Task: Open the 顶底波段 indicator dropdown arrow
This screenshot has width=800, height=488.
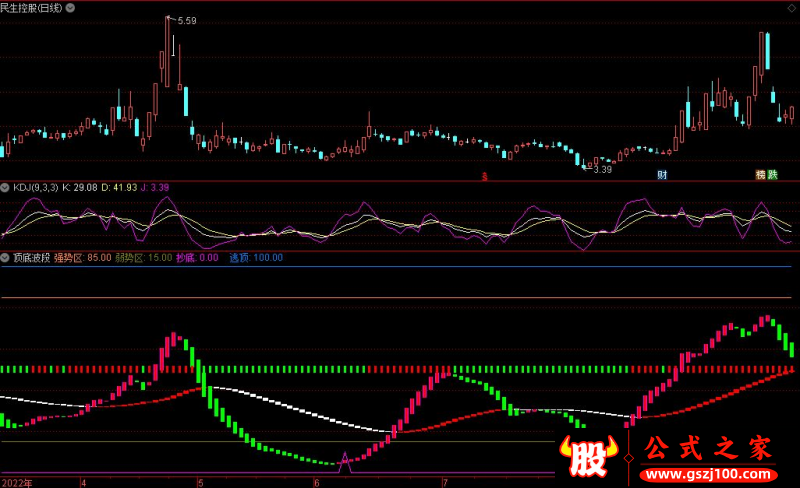Action: click(x=5, y=257)
